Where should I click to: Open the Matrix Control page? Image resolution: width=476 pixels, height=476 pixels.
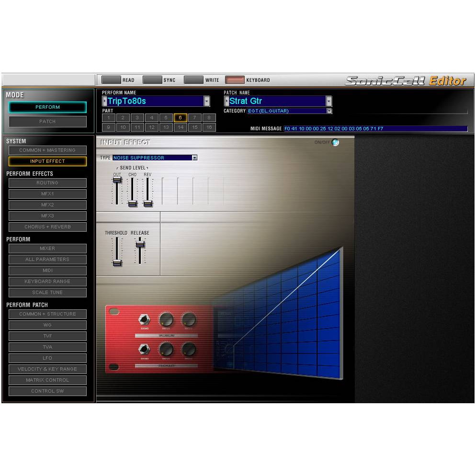pyautogui.click(x=48, y=380)
